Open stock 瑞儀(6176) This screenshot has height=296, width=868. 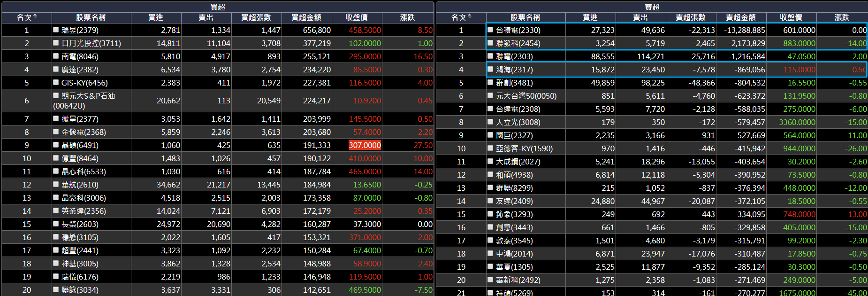pyautogui.click(x=80, y=277)
